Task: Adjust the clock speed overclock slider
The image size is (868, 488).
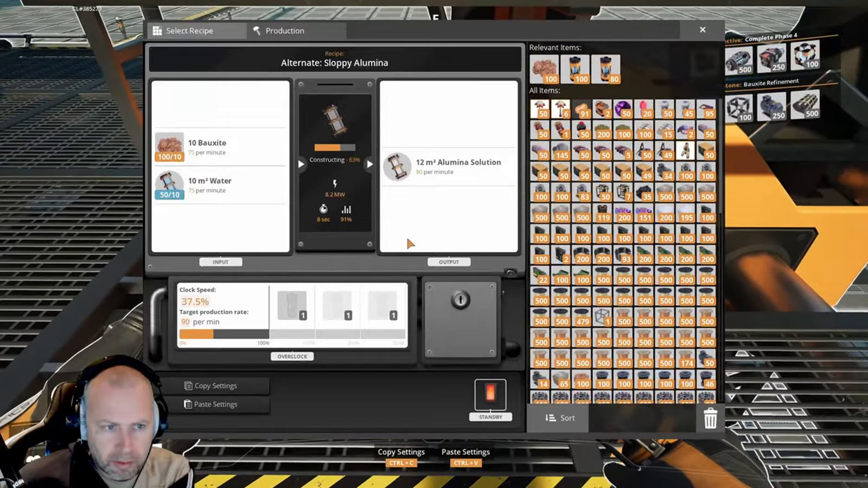Action: click(292, 334)
